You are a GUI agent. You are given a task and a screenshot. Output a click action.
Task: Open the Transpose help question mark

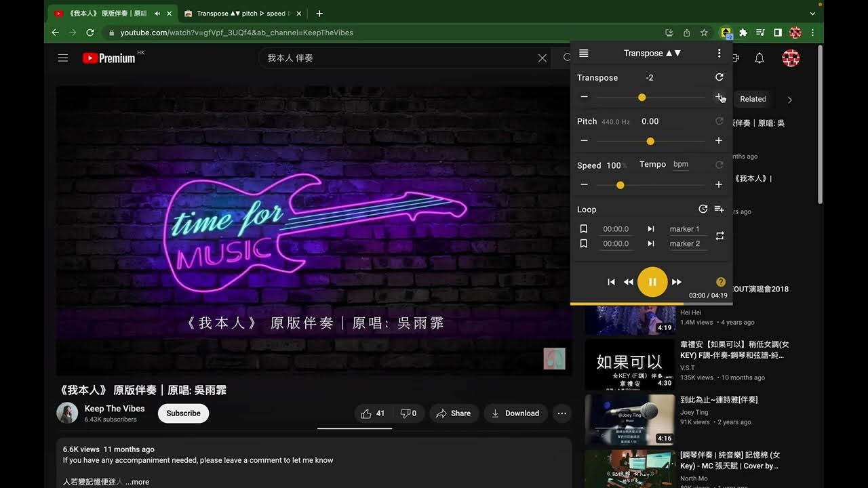coord(721,282)
